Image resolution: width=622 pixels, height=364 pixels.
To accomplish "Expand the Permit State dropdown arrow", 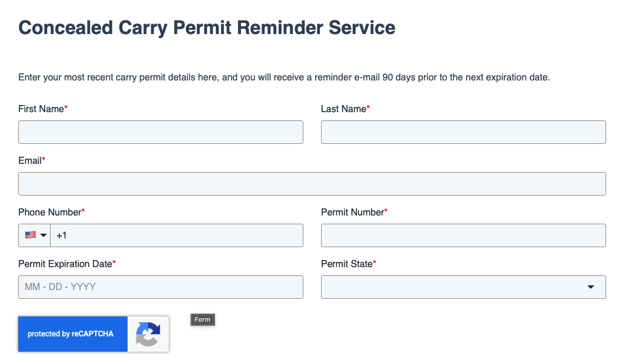I will [591, 287].
